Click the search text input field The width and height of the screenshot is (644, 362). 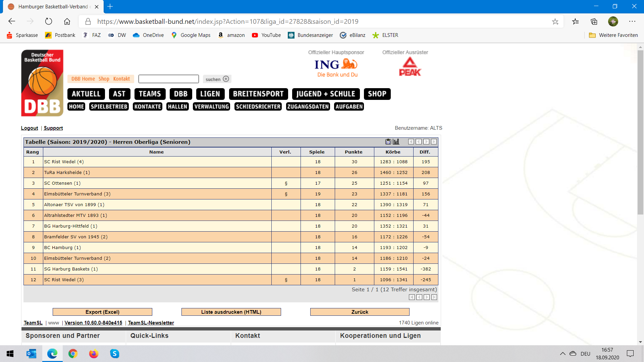[168, 79]
